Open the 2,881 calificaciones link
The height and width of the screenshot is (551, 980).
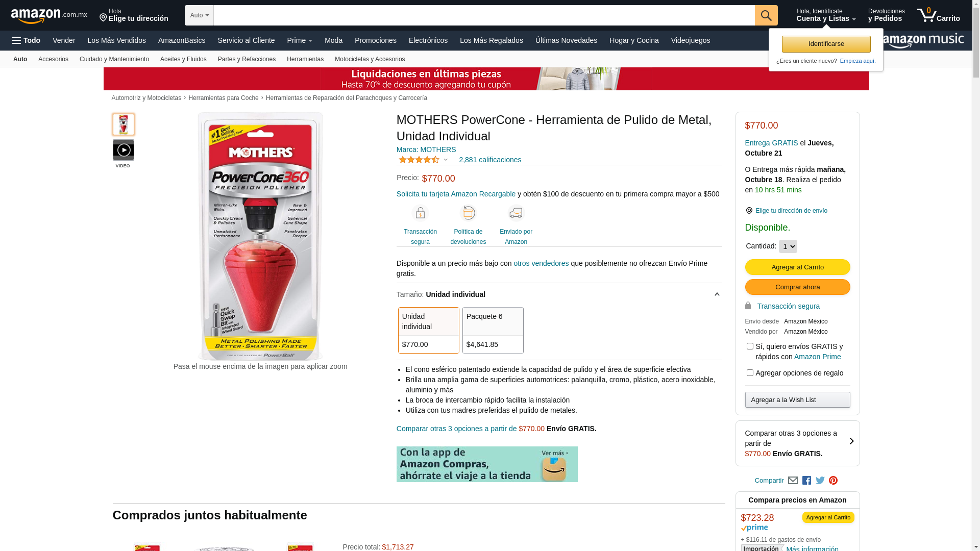click(x=490, y=160)
